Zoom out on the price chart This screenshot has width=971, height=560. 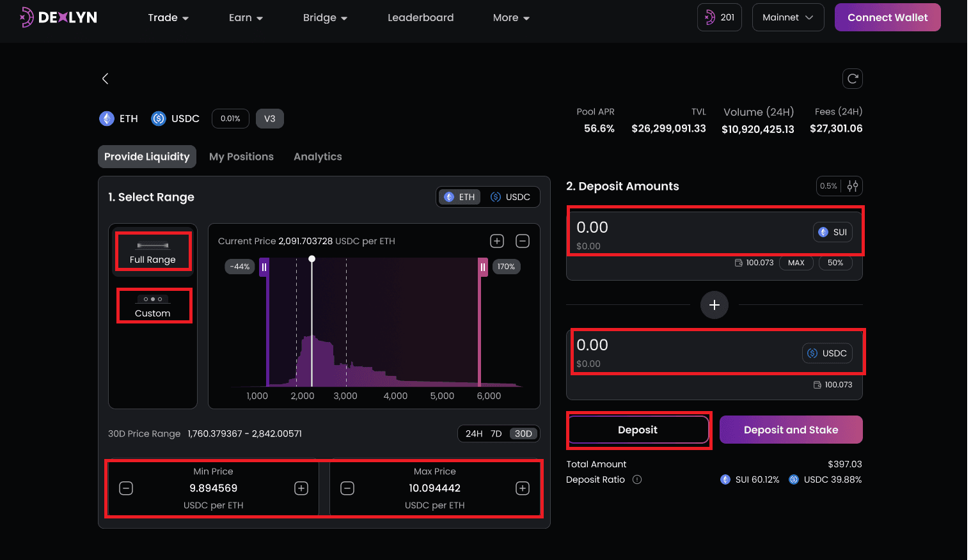pos(523,241)
